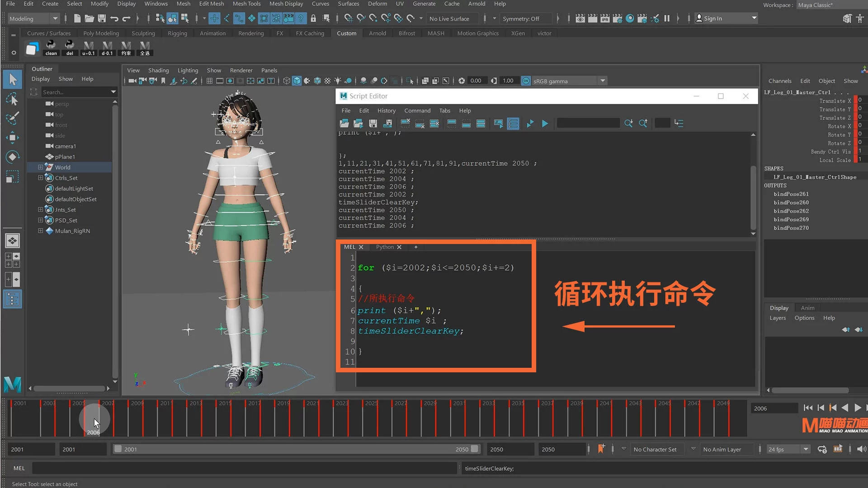
Task: Select the single-pane layout icon
Action: click(x=12, y=240)
